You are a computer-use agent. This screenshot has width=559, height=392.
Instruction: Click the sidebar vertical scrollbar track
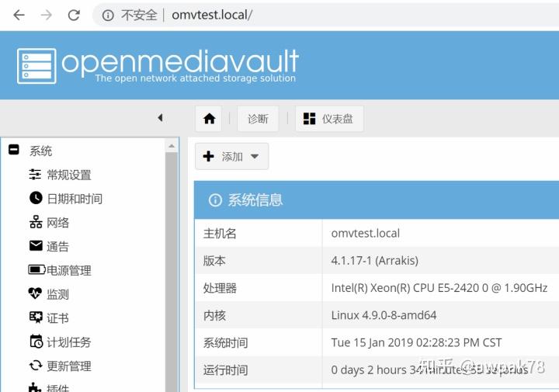(x=172, y=271)
